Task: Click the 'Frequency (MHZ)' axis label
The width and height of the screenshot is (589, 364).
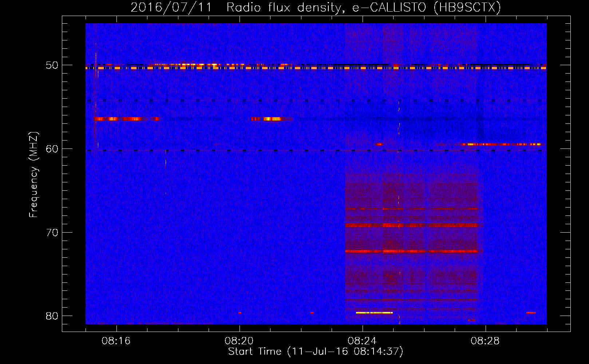Action: [x=33, y=175]
